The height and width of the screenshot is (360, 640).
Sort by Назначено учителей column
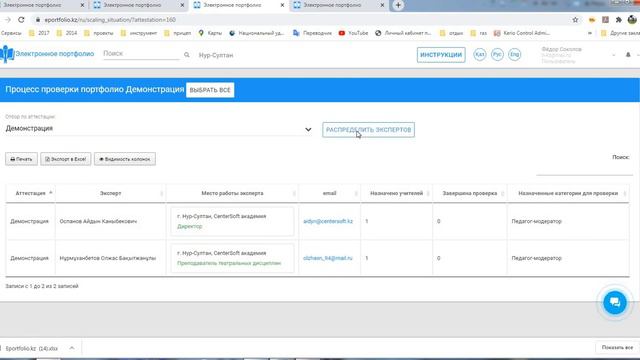click(x=396, y=193)
